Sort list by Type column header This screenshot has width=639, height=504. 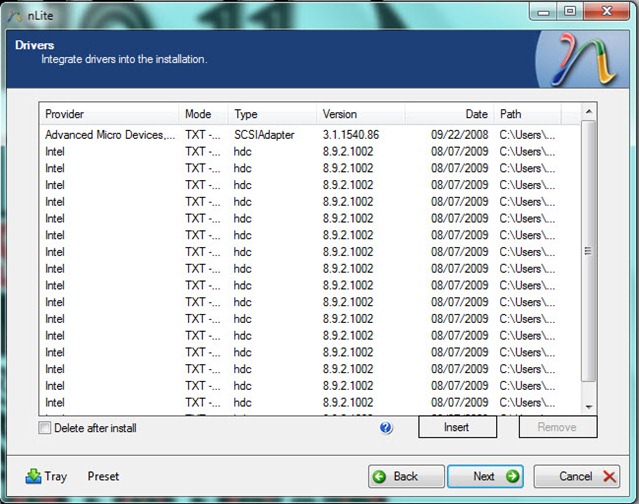[272, 114]
